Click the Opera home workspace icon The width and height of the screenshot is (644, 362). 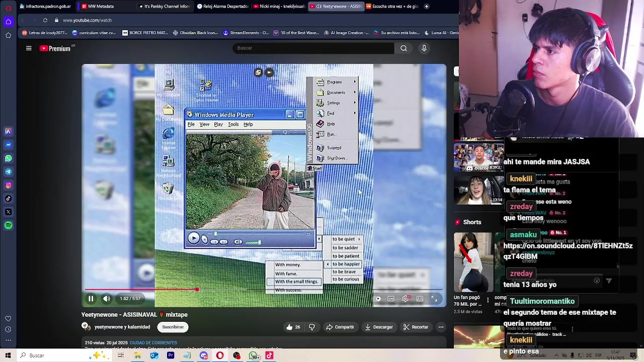(x=8, y=21)
